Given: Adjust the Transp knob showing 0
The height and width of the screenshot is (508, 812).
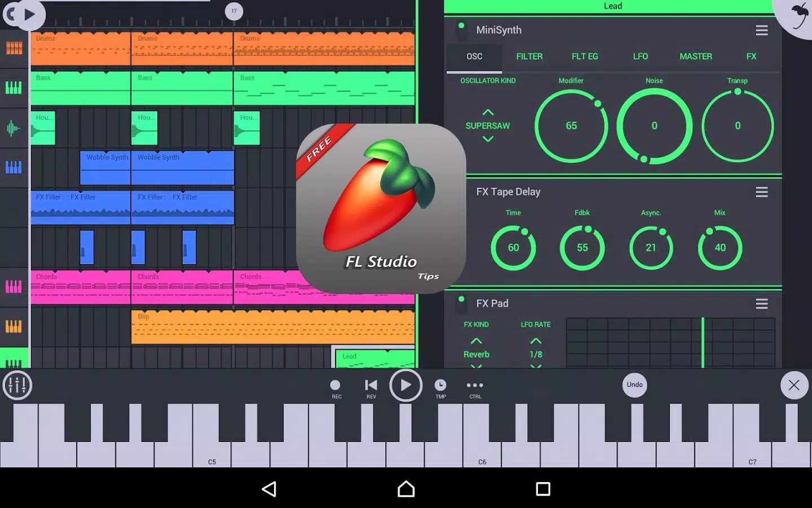Looking at the screenshot, I should click(738, 126).
